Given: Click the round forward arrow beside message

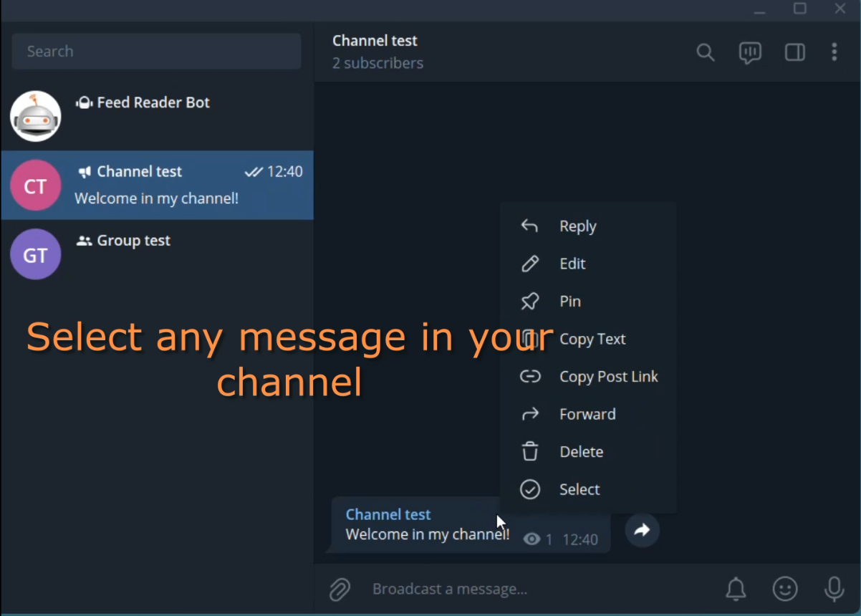Looking at the screenshot, I should point(642,530).
